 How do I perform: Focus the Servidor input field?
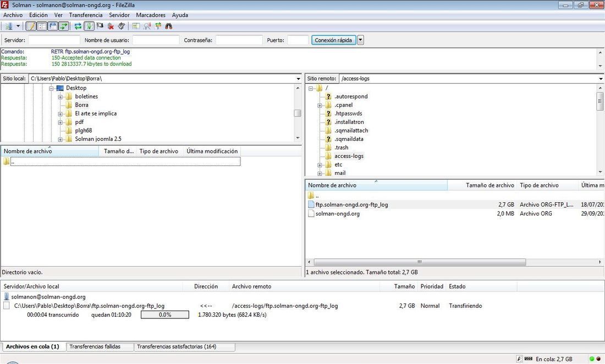point(54,40)
